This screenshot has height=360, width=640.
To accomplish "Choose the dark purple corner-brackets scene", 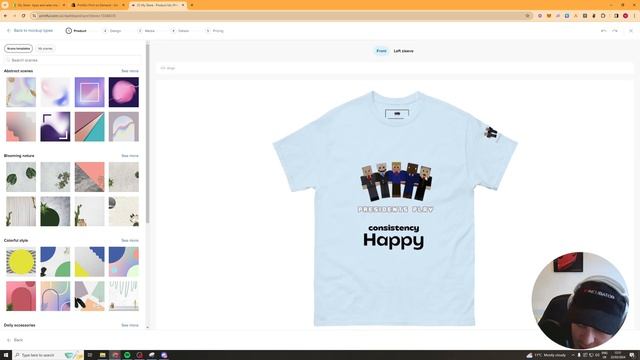I will pos(55,127).
